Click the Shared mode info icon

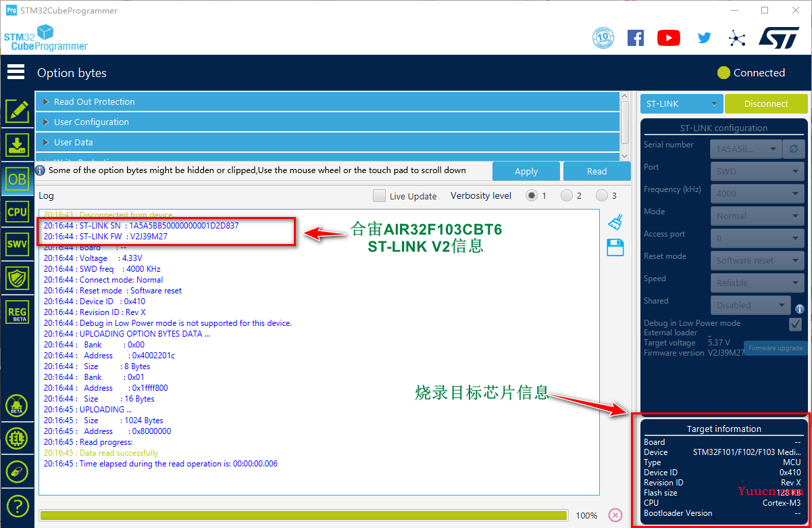800,308
